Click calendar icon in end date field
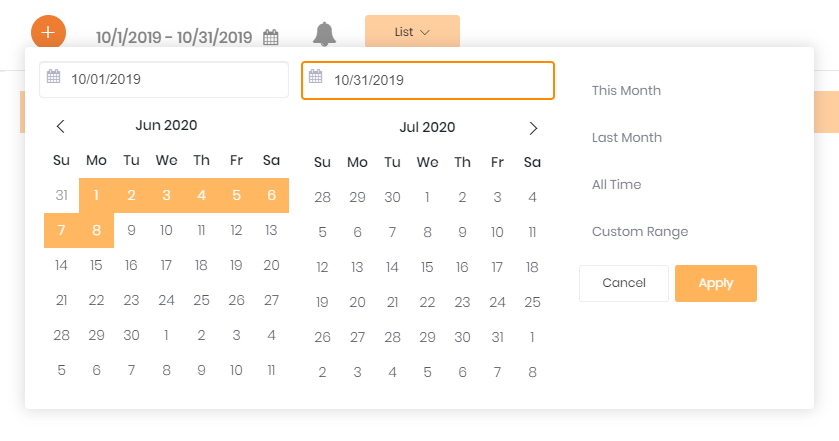 (316, 77)
